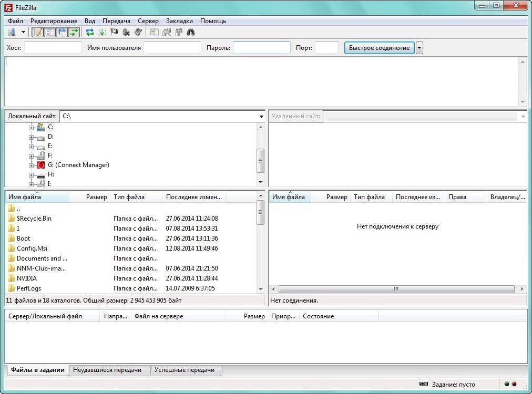Image resolution: width=532 pixels, height=394 pixels.
Task: Click the reconnect to last server icon
Action: click(138, 32)
